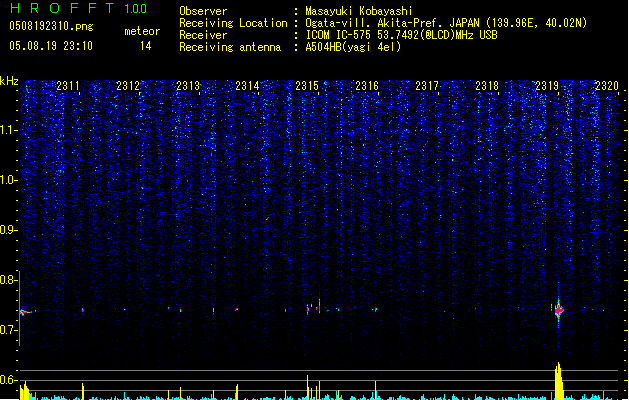Viewport: 629px width, 400px height.
Task: Click the 0.7 kHz axis label
Action: [8, 330]
